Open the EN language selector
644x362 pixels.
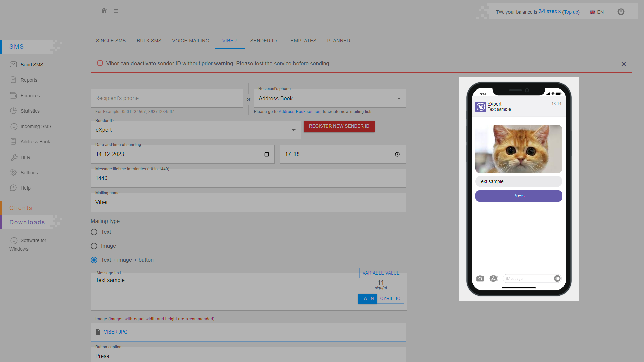click(597, 12)
